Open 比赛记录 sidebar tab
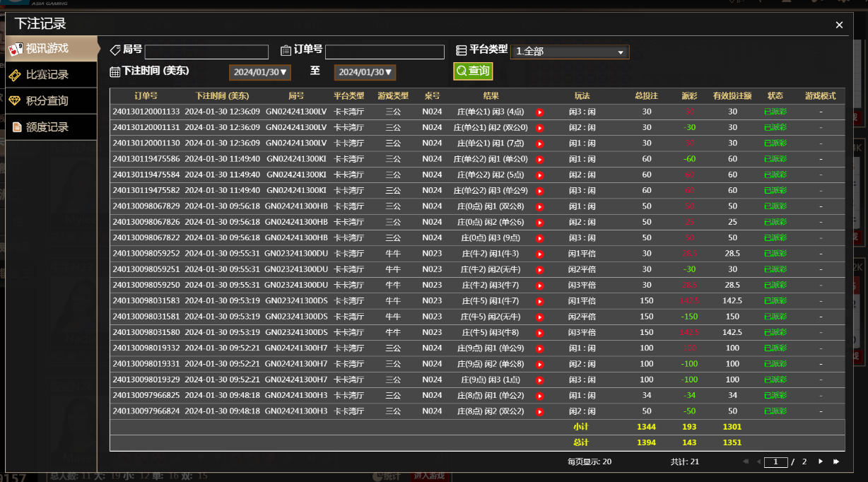Image resolution: width=868 pixels, height=482 pixels. tap(49, 75)
